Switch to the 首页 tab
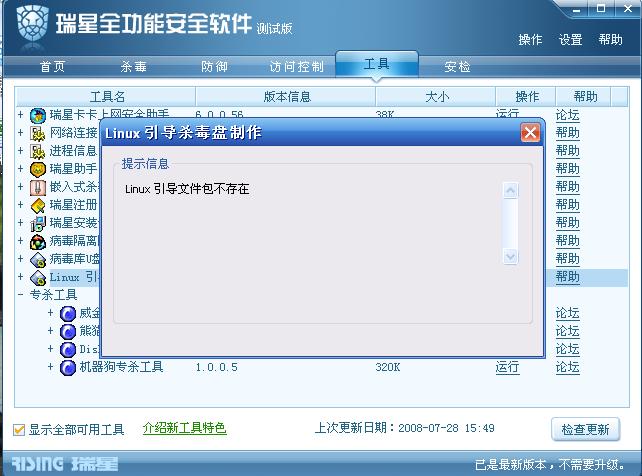The width and height of the screenshot is (642, 476). click(52, 66)
